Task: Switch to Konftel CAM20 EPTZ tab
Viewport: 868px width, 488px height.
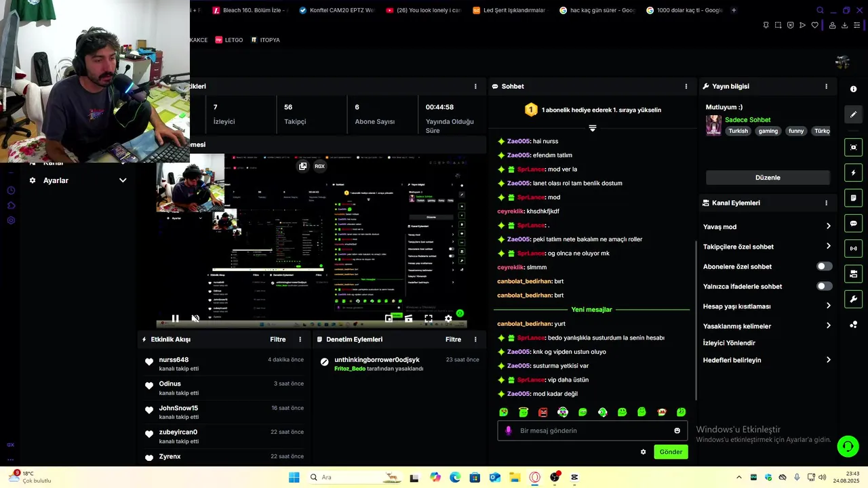Action: click(x=337, y=10)
